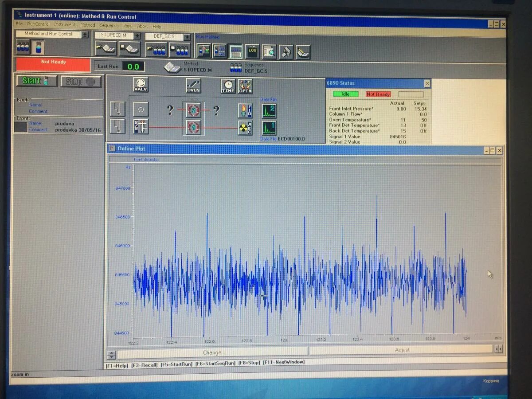Viewport: 532px width, 399px height.
Task: Click the method book icon beside STOPECD.M status
Action: pyautogui.click(x=172, y=67)
